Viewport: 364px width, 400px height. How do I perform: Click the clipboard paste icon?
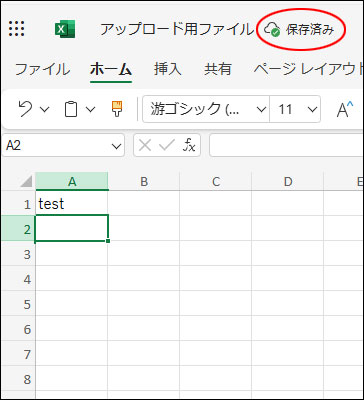point(71,109)
